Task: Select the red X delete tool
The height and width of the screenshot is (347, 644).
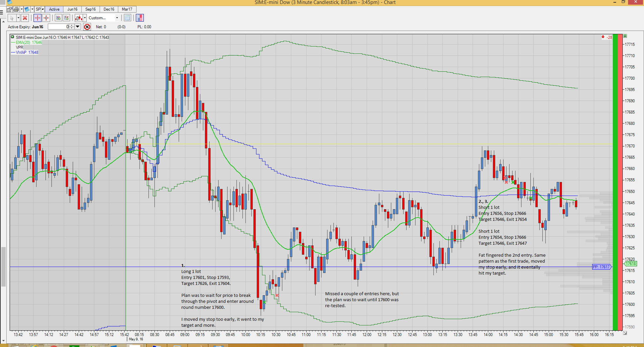Action: [25, 18]
